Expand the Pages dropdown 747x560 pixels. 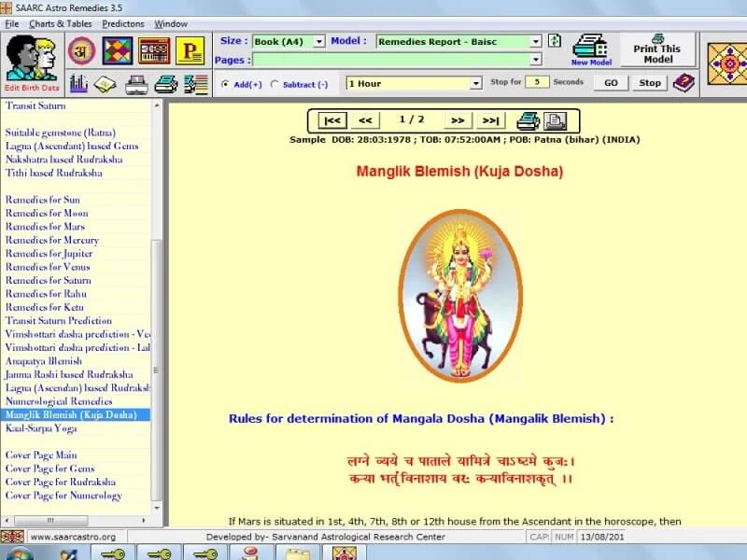click(535, 60)
